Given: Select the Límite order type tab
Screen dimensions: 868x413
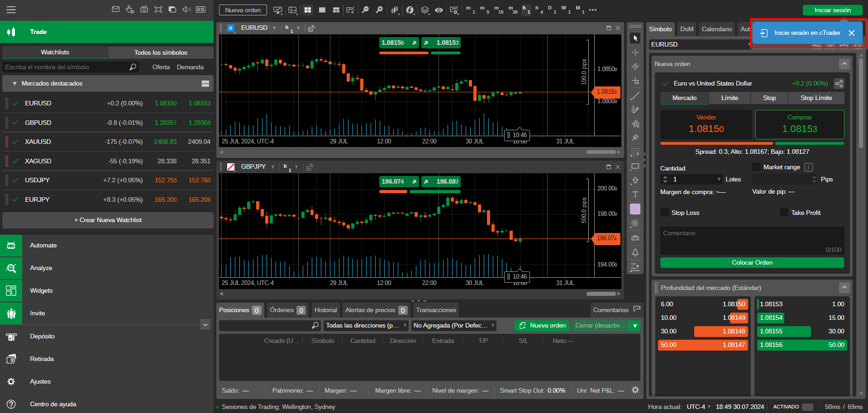Looking at the screenshot, I should pyautogui.click(x=730, y=98).
